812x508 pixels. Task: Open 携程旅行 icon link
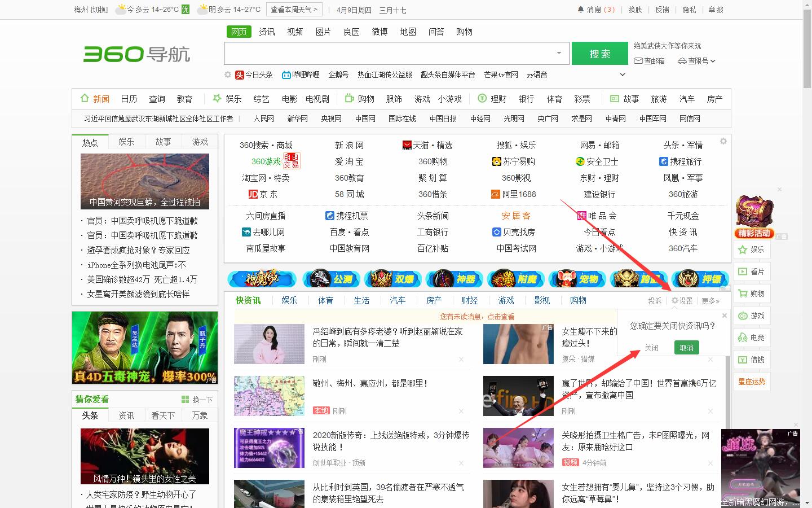point(664,161)
